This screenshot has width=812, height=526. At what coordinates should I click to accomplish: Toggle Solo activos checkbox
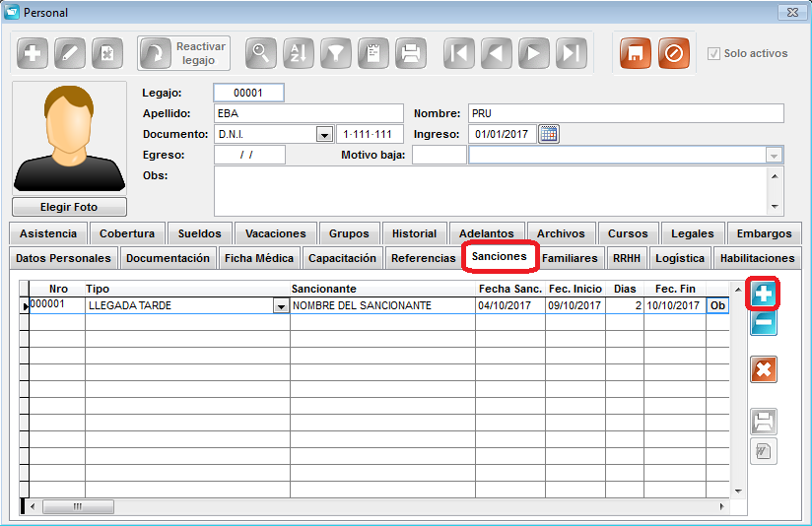(x=713, y=53)
